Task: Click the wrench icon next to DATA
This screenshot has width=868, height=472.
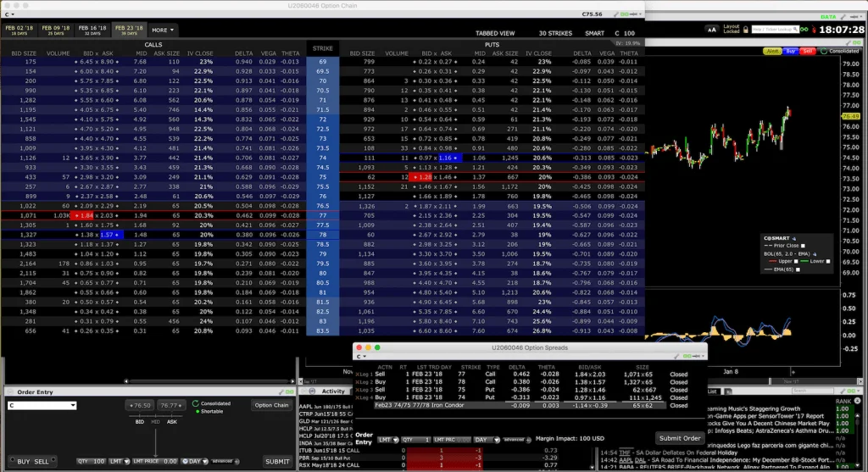Action: (843, 17)
